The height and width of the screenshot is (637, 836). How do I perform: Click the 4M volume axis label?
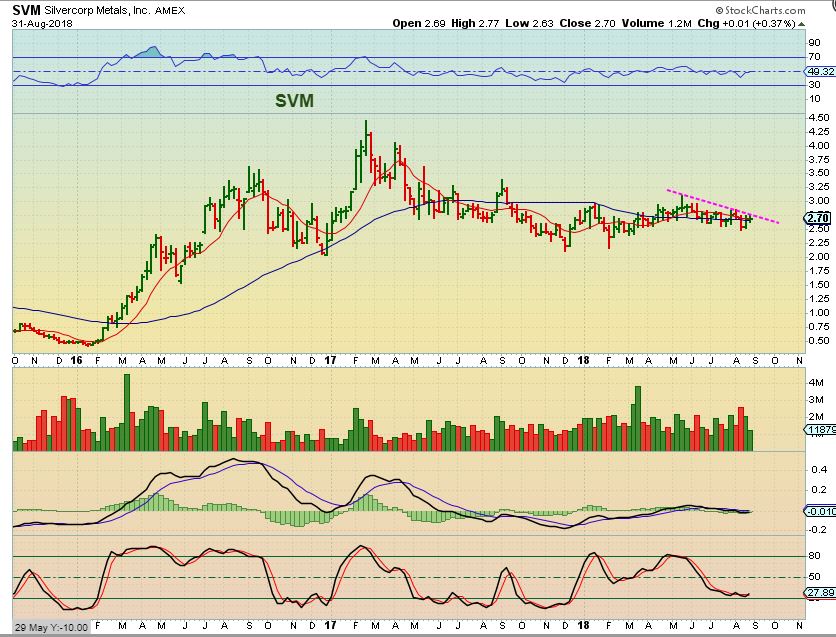click(x=816, y=383)
